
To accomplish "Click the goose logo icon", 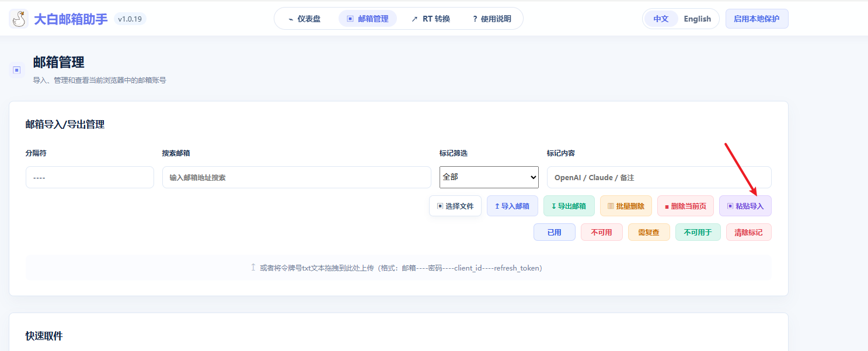I will click(x=19, y=19).
